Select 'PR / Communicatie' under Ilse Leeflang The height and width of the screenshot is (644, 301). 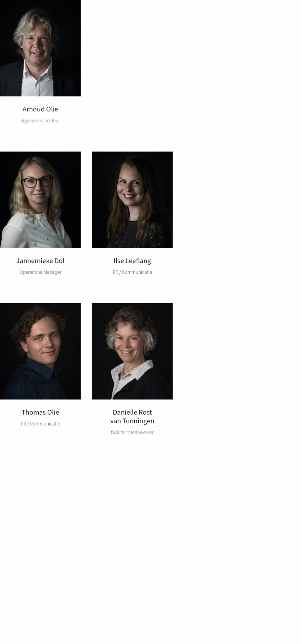click(132, 272)
